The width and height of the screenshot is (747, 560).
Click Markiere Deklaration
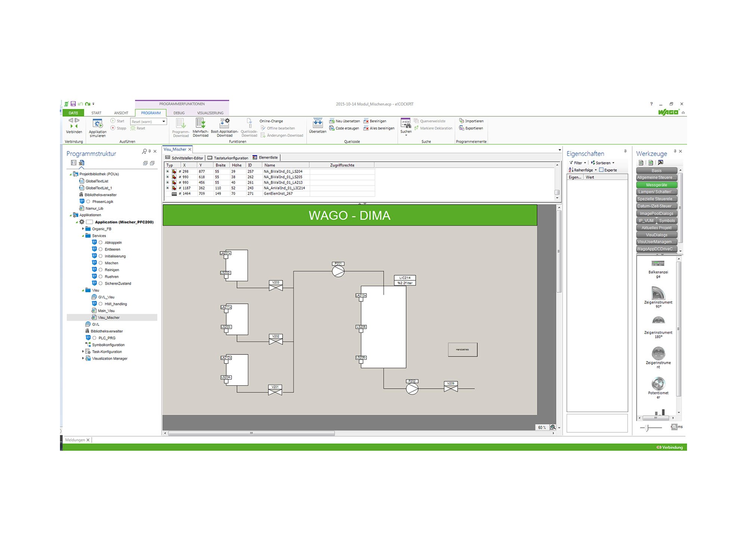pos(433,128)
